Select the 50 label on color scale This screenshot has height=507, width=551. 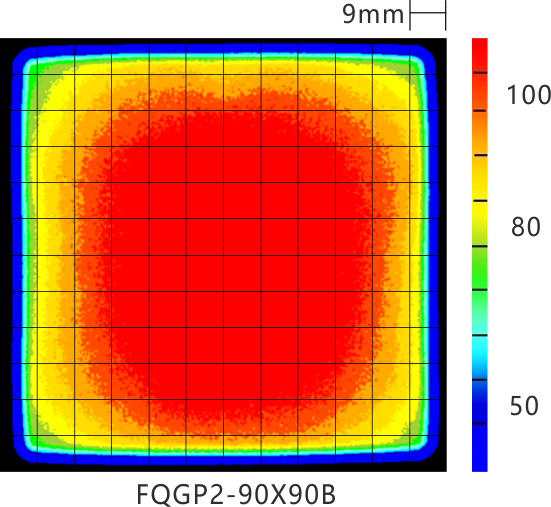[524, 406]
